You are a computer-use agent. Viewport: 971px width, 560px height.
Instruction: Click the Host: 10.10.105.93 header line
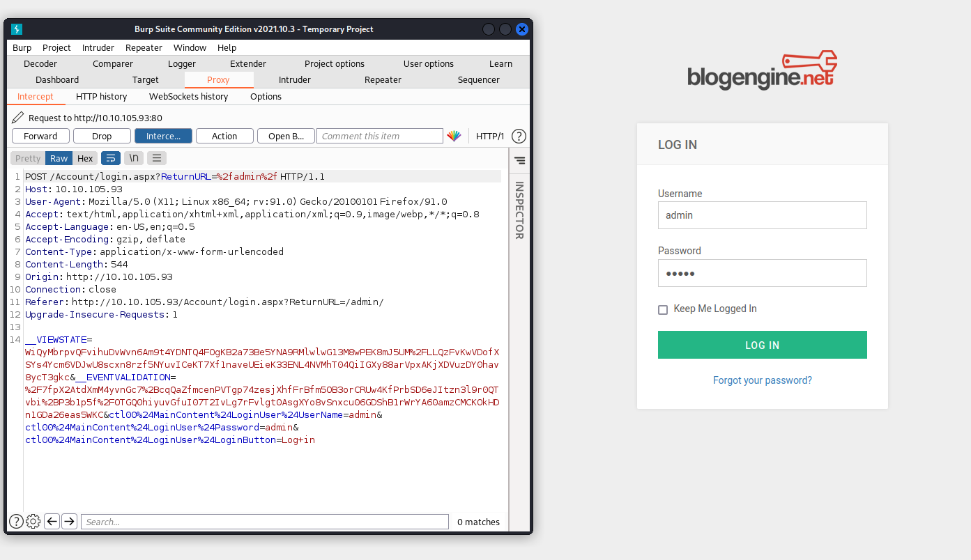(x=74, y=189)
